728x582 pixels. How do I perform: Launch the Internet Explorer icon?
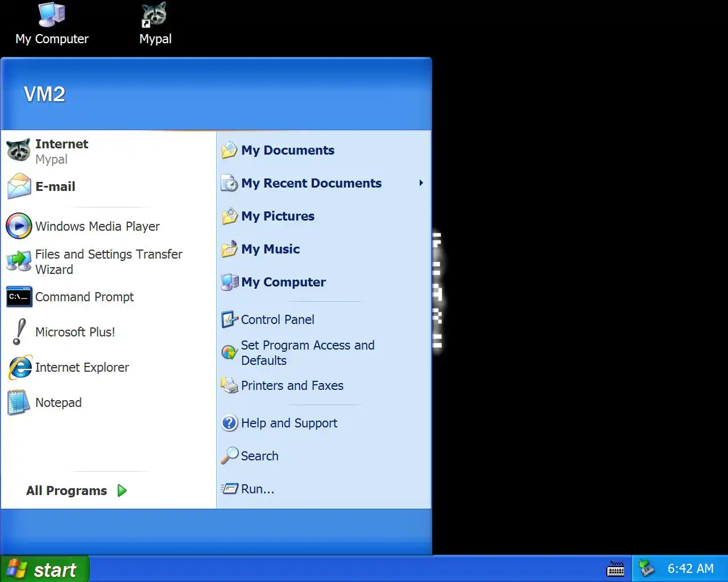click(19, 368)
